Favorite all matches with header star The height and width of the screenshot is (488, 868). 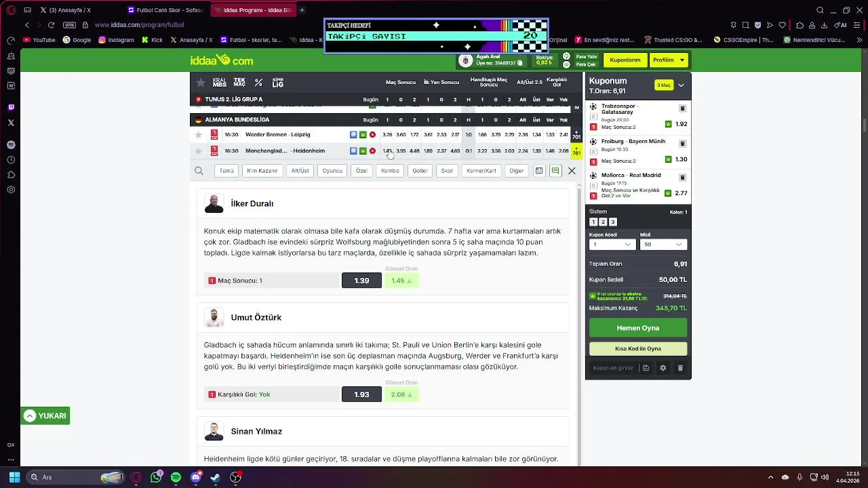tap(200, 83)
